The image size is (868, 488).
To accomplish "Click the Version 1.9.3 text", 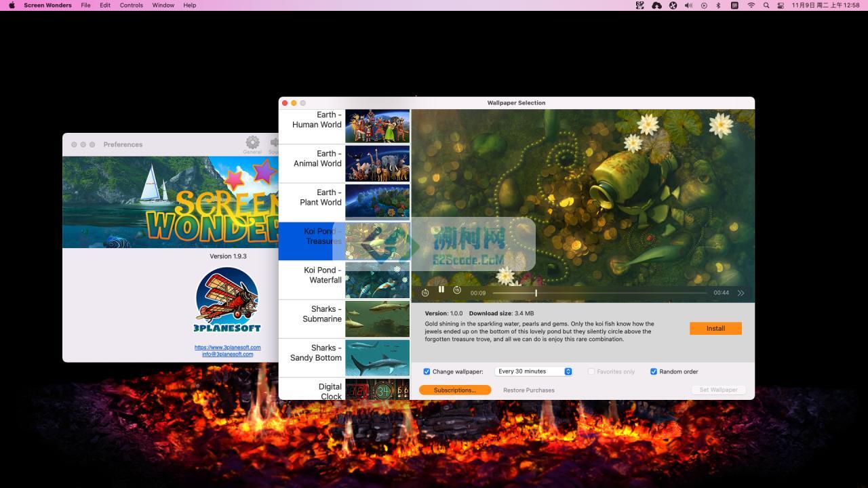I will (x=228, y=256).
